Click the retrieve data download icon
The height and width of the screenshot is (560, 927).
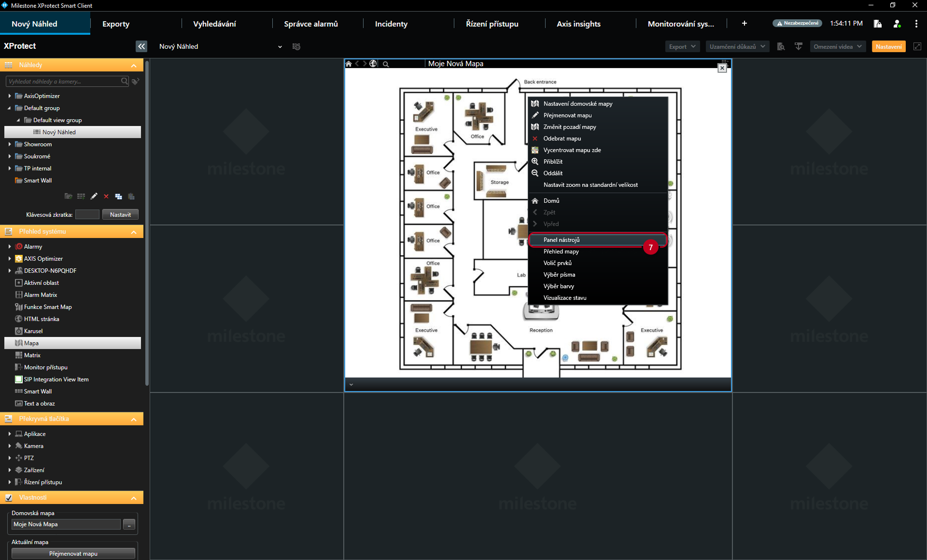[x=799, y=46]
